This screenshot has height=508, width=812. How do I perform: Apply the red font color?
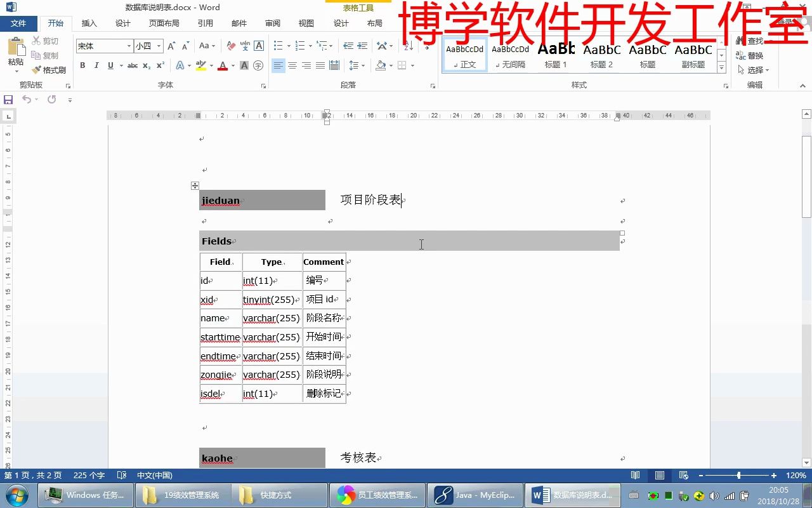click(223, 65)
